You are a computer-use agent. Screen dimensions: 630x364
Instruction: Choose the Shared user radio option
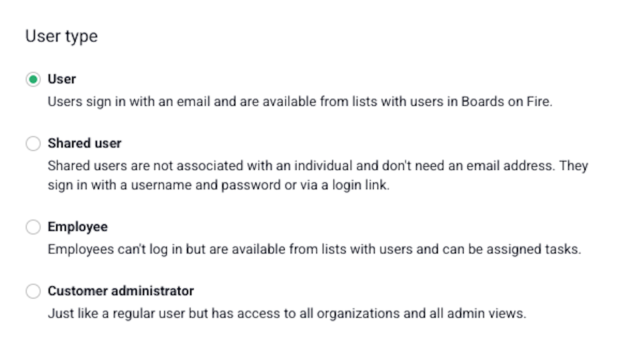click(33, 143)
